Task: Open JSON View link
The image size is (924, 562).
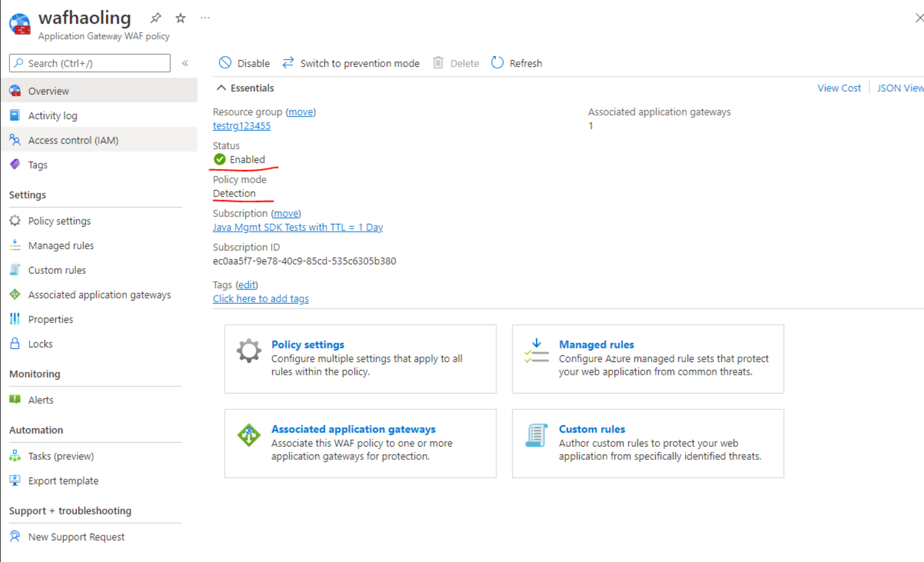Action: [900, 88]
